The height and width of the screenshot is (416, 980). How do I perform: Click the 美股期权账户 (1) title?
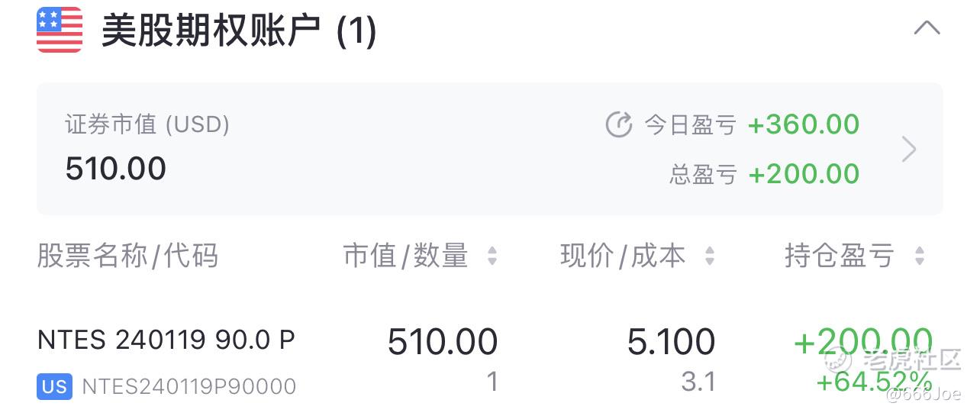(239, 32)
